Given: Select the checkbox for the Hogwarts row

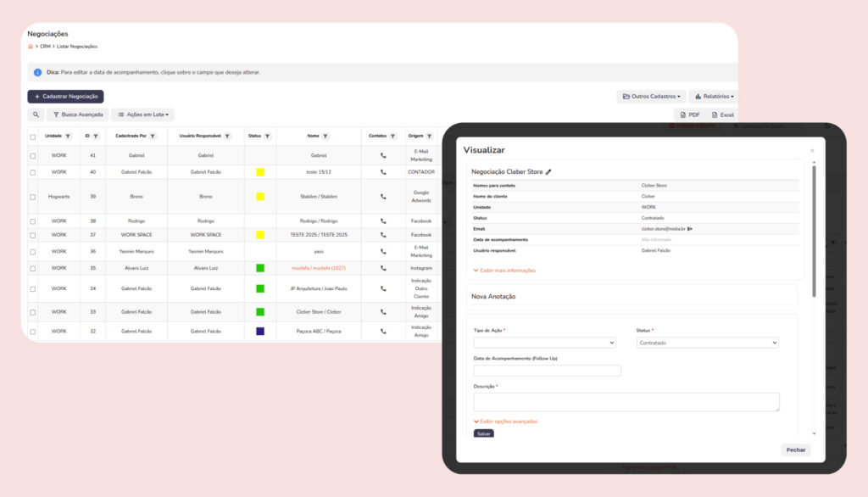Looking at the screenshot, I should coord(33,196).
